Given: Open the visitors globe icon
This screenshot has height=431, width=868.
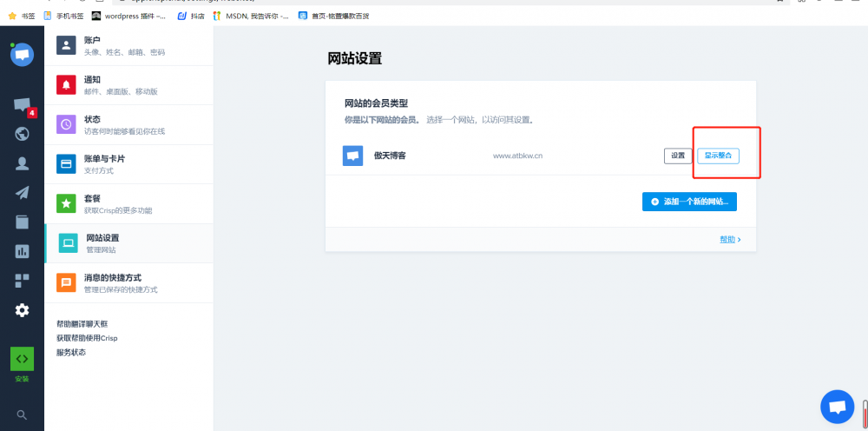Looking at the screenshot, I should (x=23, y=134).
